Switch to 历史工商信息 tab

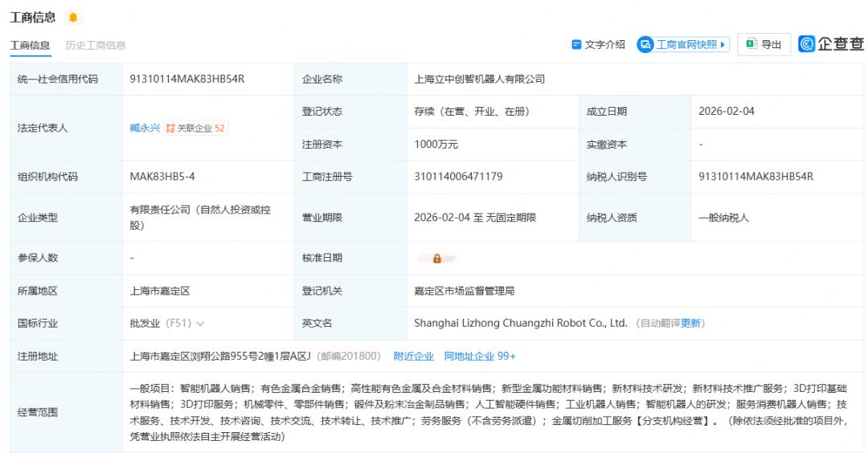tap(95, 45)
